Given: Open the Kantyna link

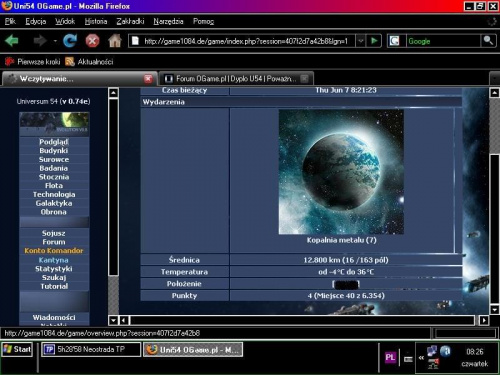Looking at the screenshot, I should click(x=54, y=260).
